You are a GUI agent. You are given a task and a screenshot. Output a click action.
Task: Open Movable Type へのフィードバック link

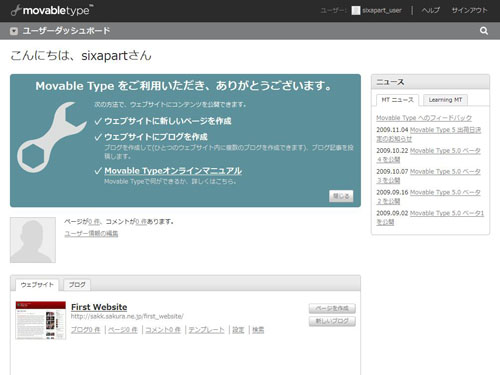pos(424,118)
